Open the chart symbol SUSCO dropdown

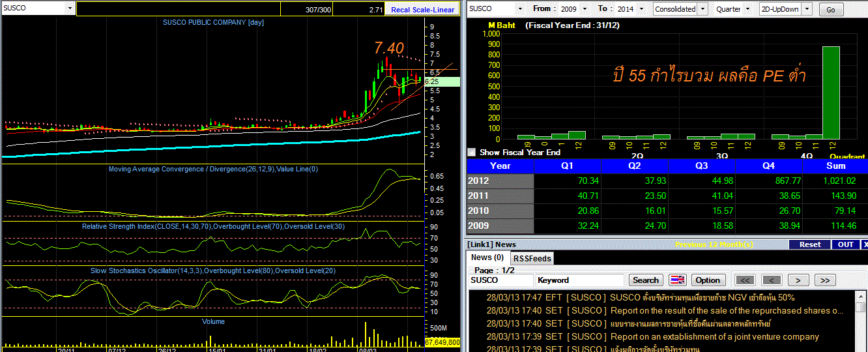[x=69, y=8]
